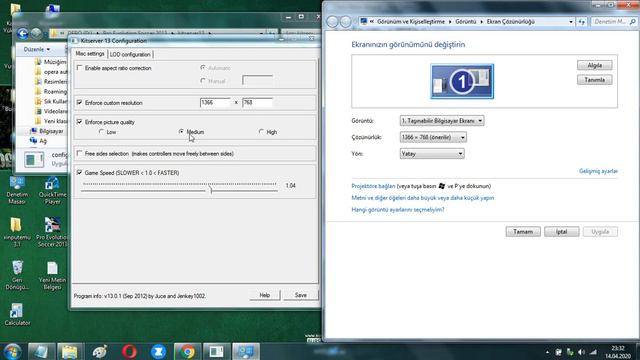Click the Tanımla identify button
This screenshot has width=640, height=360.
(595, 80)
